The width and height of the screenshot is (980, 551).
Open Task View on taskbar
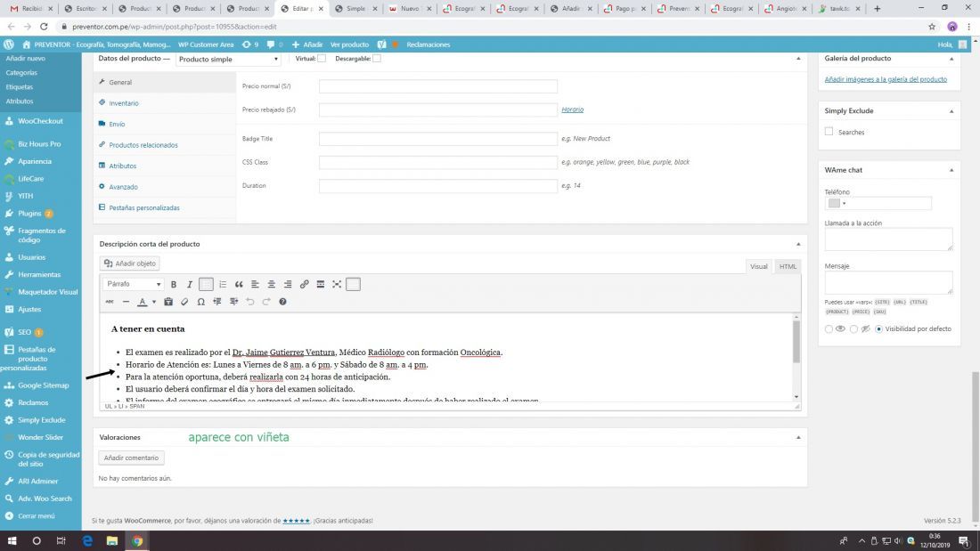pos(61,541)
